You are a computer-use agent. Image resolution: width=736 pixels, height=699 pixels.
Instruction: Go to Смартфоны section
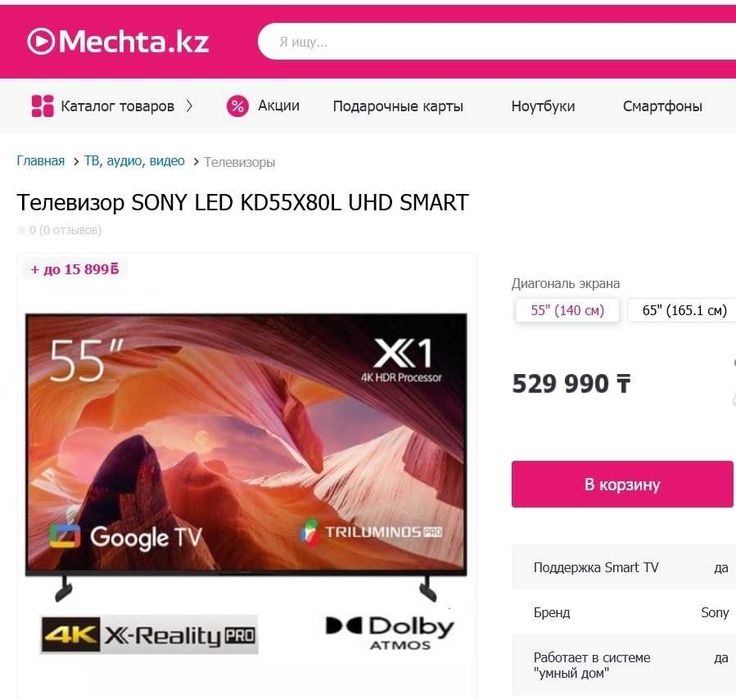pos(662,106)
